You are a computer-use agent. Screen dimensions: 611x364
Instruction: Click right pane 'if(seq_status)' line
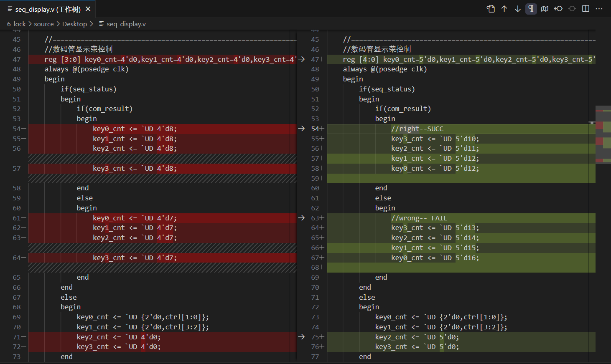(387, 89)
